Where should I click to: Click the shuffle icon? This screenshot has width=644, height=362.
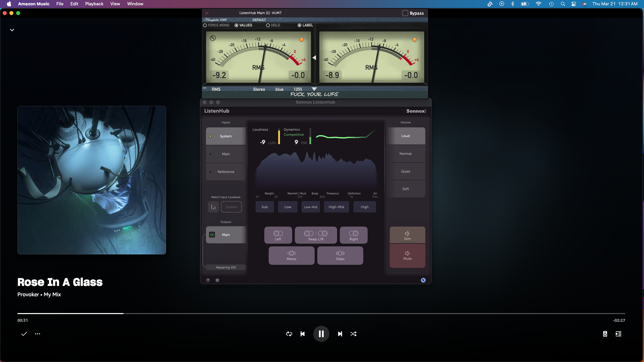click(x=354, y=334)
